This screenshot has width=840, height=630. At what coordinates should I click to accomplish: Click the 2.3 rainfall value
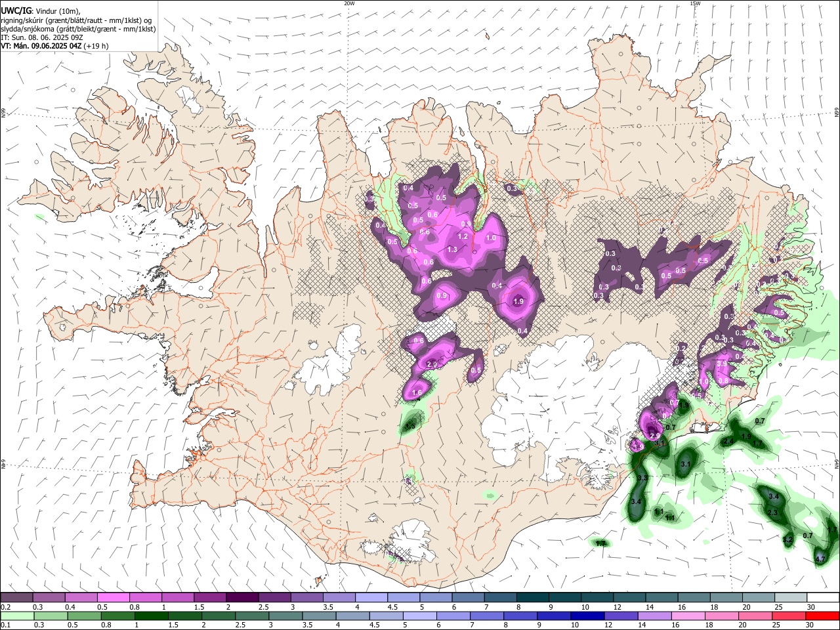point(772,513)
